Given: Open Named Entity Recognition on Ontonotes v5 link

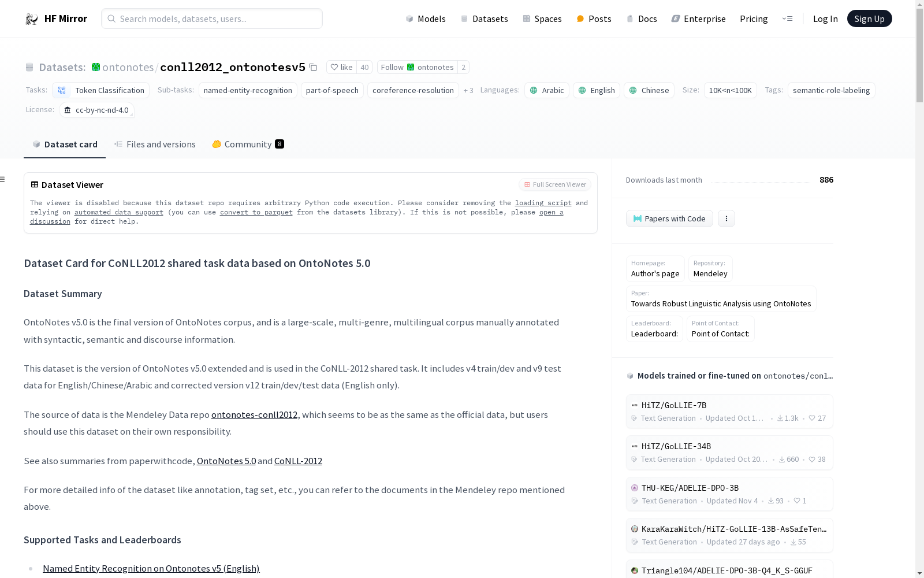Looking at the screenshot, I should click(151, 568).
